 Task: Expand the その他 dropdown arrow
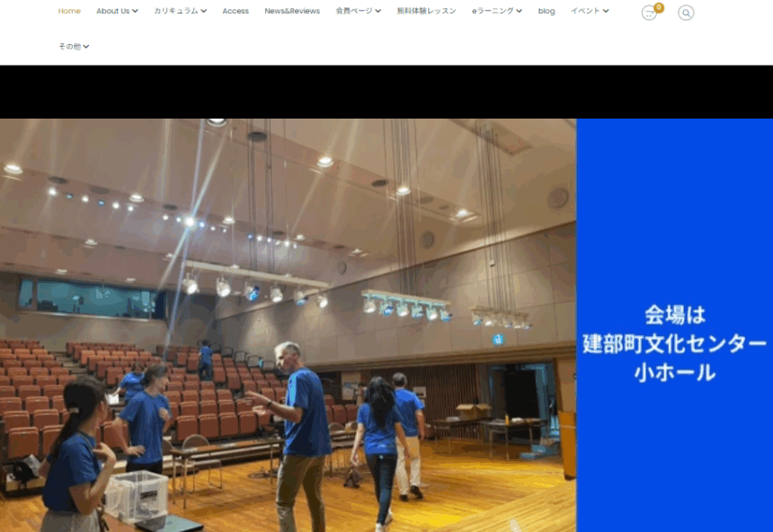pyautogui.click(x=86, y=47)
